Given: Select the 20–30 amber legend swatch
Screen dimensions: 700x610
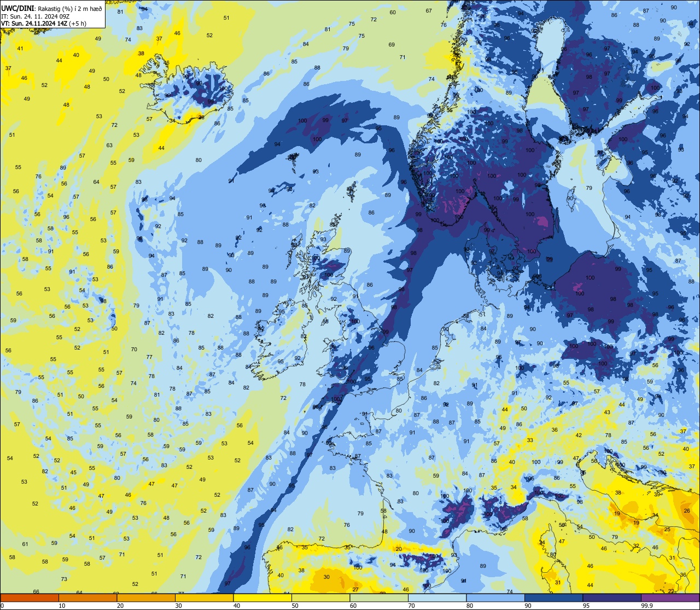Looking at the screenshot, I should [x=146, y=597].
